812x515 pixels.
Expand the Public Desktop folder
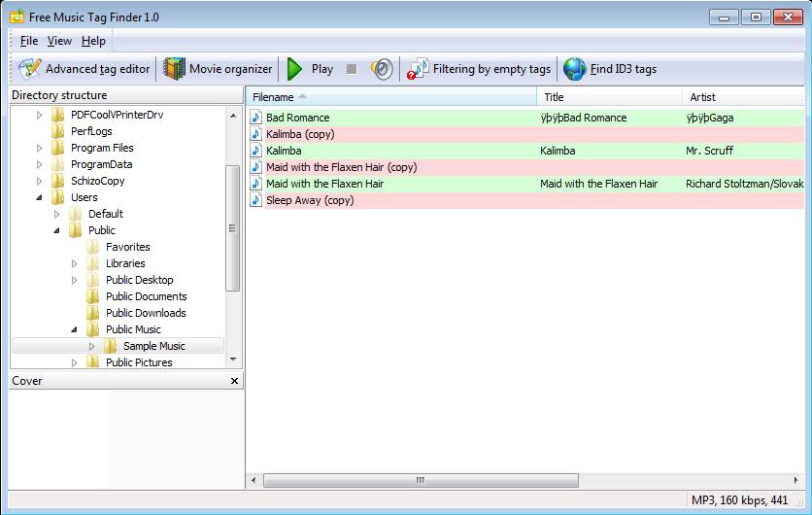(75, 280)
